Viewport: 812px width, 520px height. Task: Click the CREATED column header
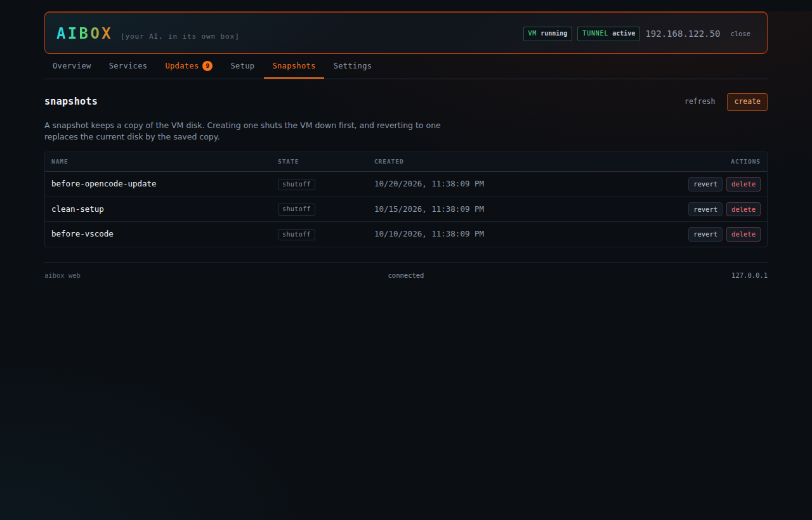pyautogui.click(x=389, y=162)
